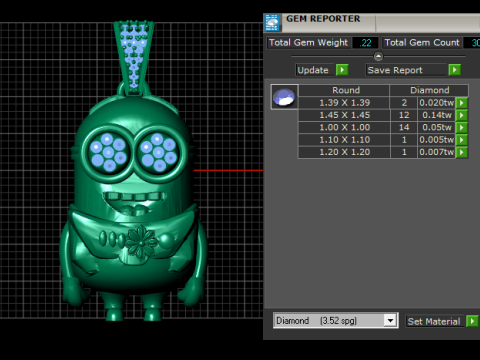Select the 1.45 X 1.45 size cell
Screen dimensions: 480x360
[x=345, y=115]
